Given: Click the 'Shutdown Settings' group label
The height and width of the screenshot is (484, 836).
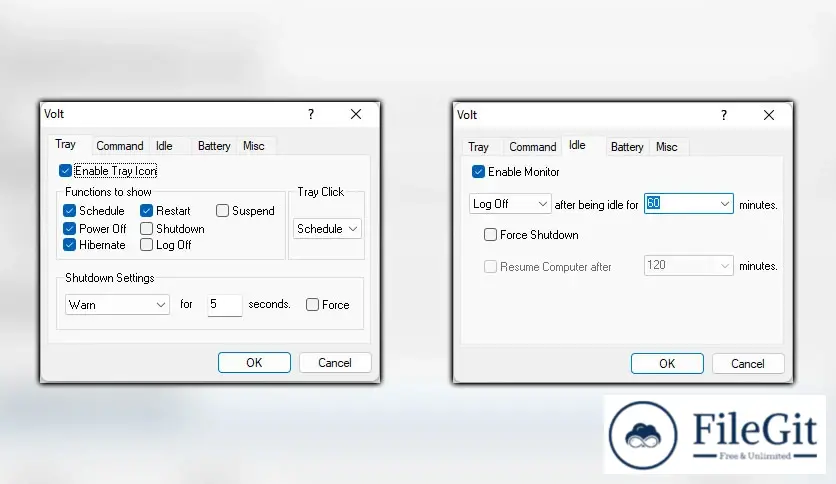Looking at the screenshot, I should click(x=110, y=278).
